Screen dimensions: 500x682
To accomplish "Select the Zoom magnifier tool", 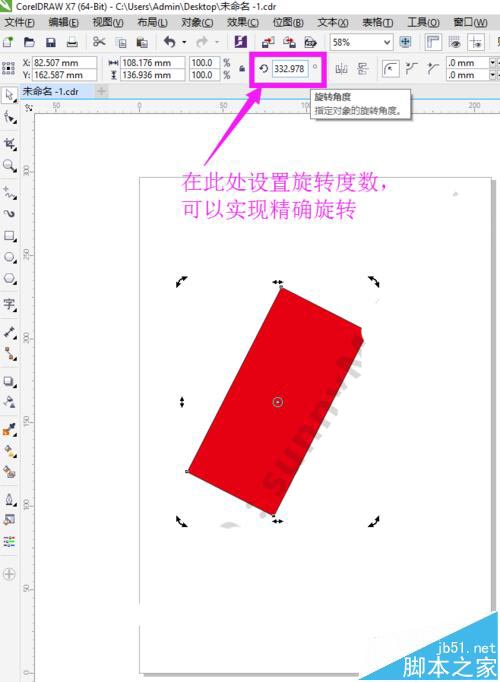I will [9, 165].
